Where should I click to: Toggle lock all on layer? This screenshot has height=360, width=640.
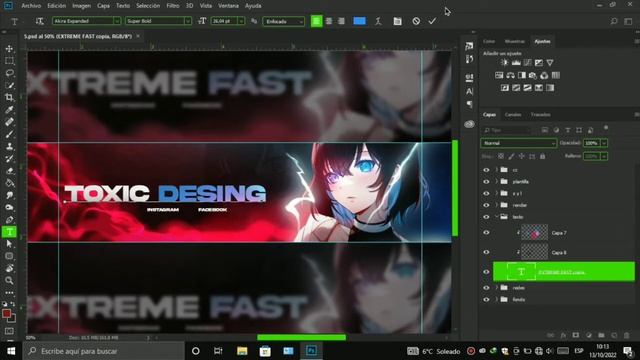[x=542, y=156]
